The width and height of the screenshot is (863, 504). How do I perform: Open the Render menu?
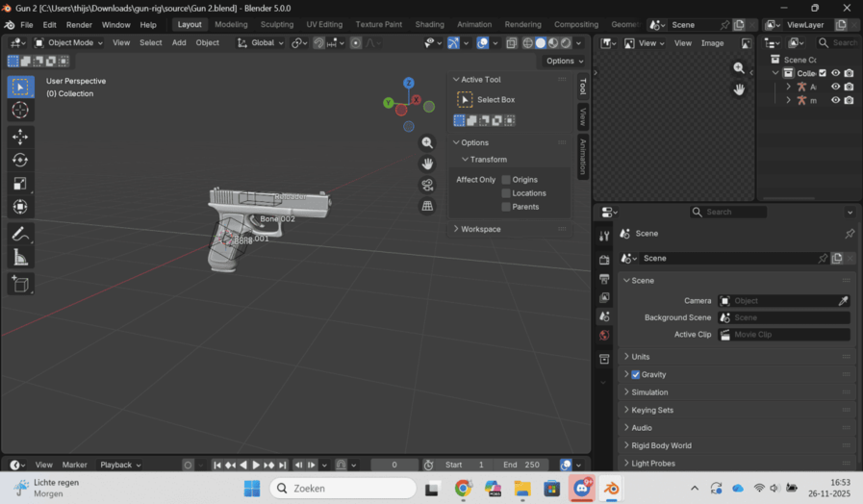coord(79,25)
